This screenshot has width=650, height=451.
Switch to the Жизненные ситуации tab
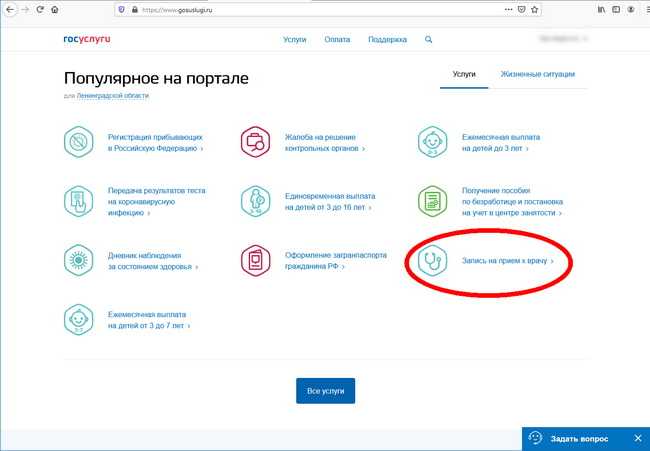(x=538, y=74)
